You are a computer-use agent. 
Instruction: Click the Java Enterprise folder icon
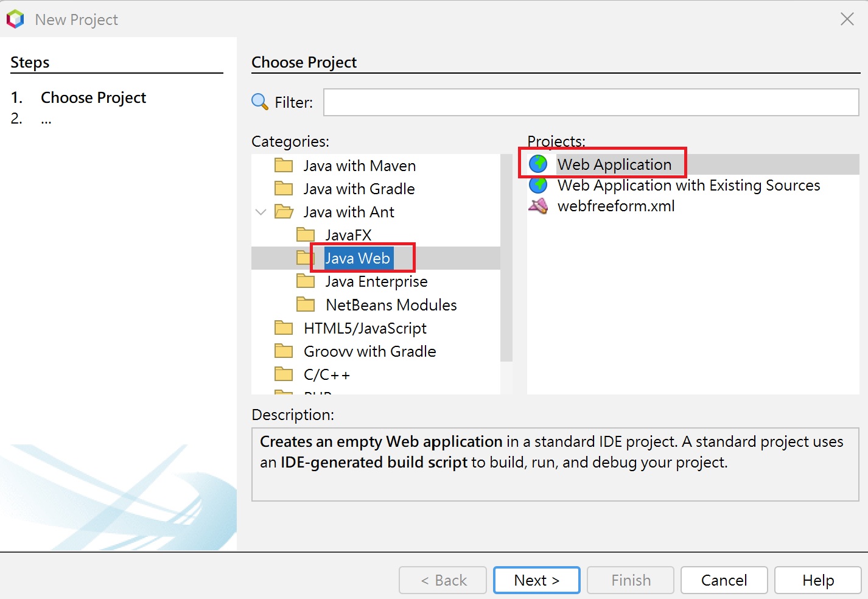[x=306, y=281]
